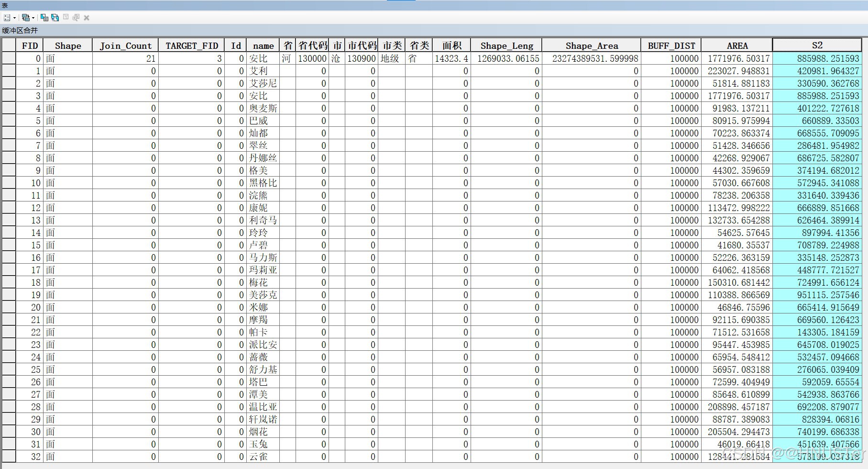Select the 省代码 column header
The height and width of the screenshot is (469, 868).
[x=313, y=45]
